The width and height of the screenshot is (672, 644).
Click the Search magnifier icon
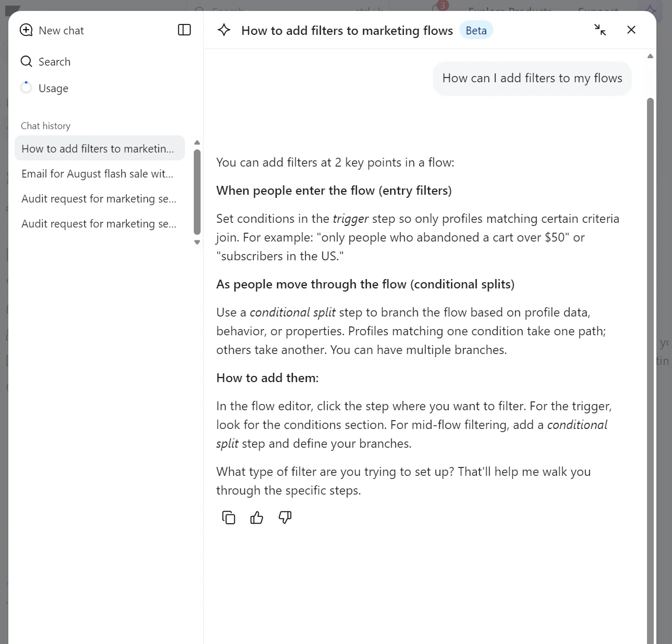click(x=26, y=61)
